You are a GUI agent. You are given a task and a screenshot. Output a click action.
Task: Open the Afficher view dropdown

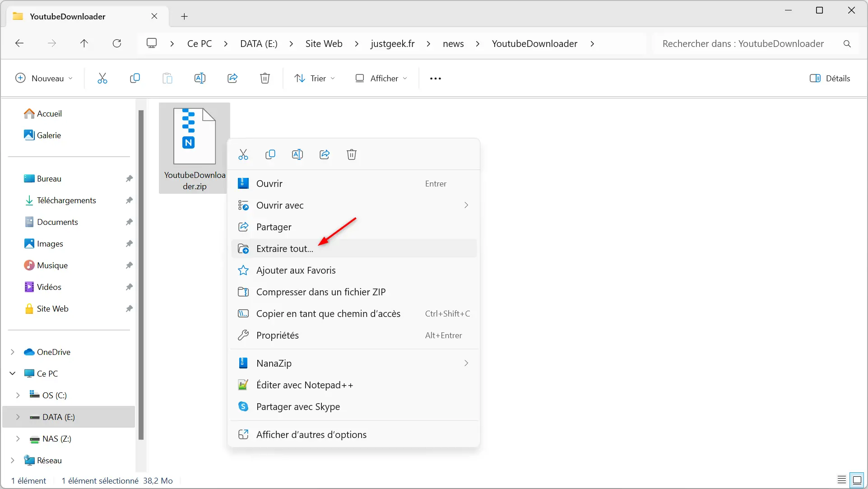381,79
